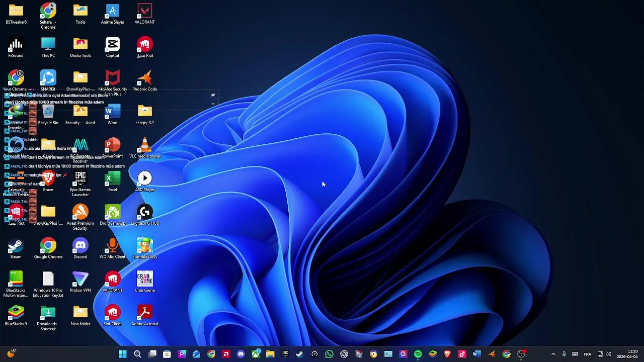Image resolution: width=644 pixels, height=362 pixels.
Task: Open Brave browser from the taskbar
Action: click(447, 354)
